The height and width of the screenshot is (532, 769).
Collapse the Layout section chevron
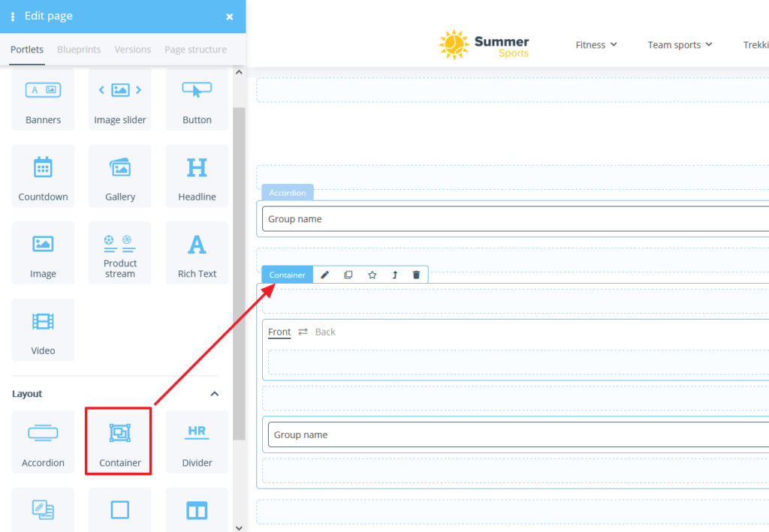[x=214, y=394]
